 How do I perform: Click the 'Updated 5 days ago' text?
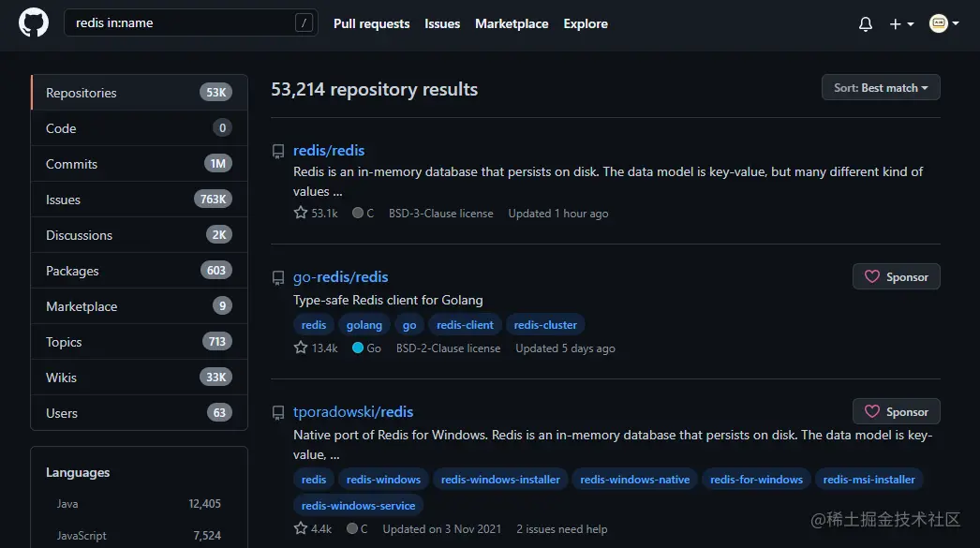[566, 348]
